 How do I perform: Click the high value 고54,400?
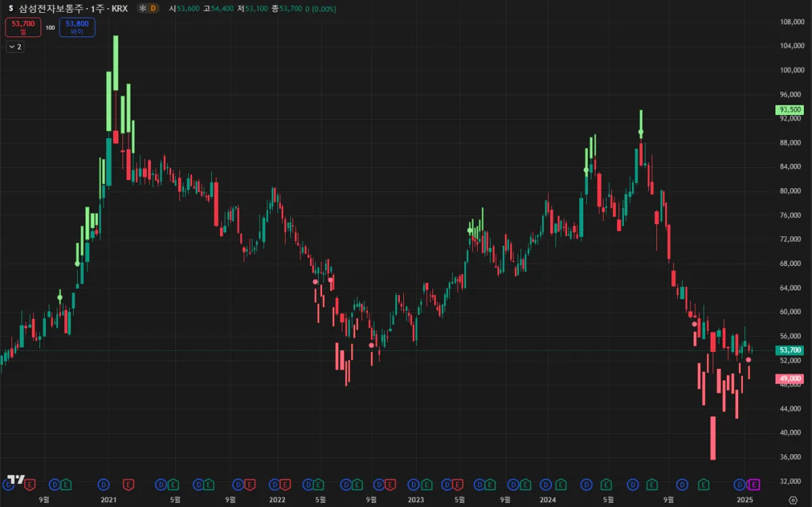[x=219, y=9]
